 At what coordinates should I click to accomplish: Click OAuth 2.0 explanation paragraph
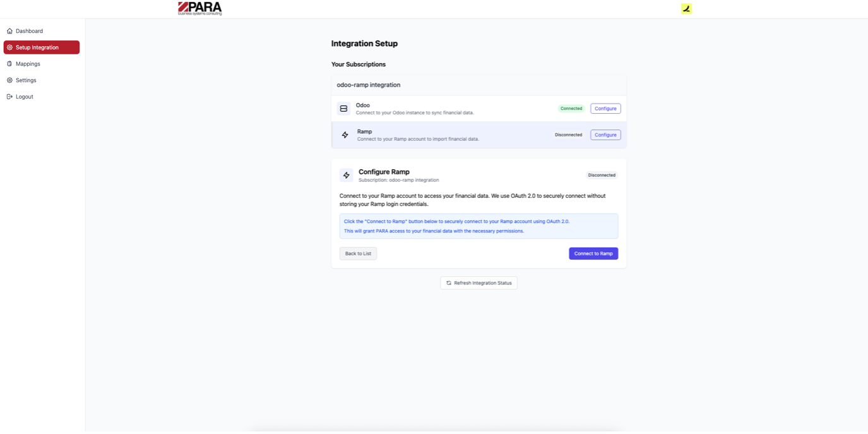[x=473, y=200]
